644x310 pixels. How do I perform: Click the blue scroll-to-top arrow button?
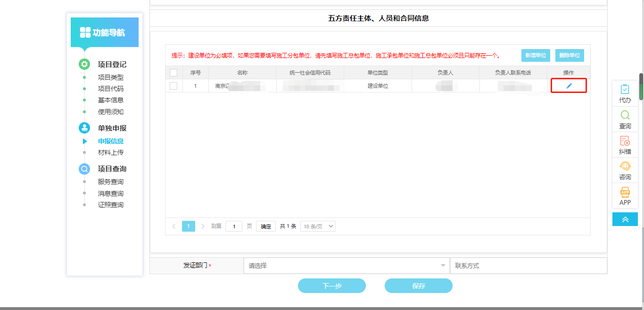625,219
